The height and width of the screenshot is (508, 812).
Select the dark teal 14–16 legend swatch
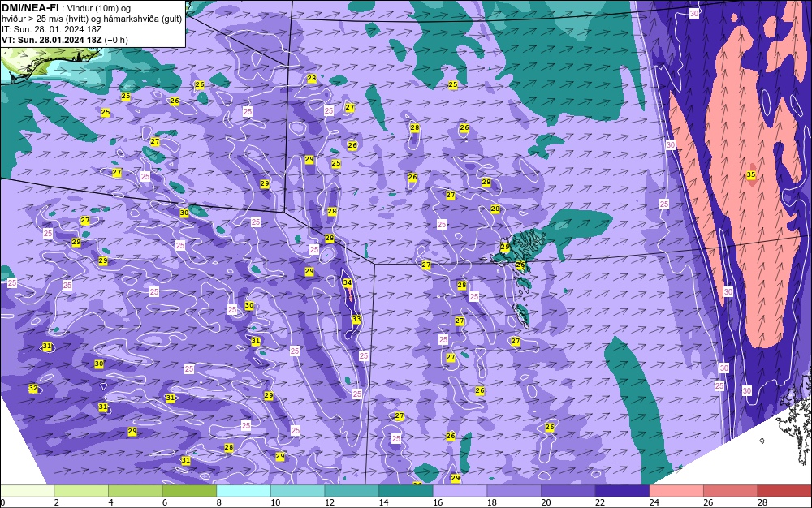tap(405, 491)
